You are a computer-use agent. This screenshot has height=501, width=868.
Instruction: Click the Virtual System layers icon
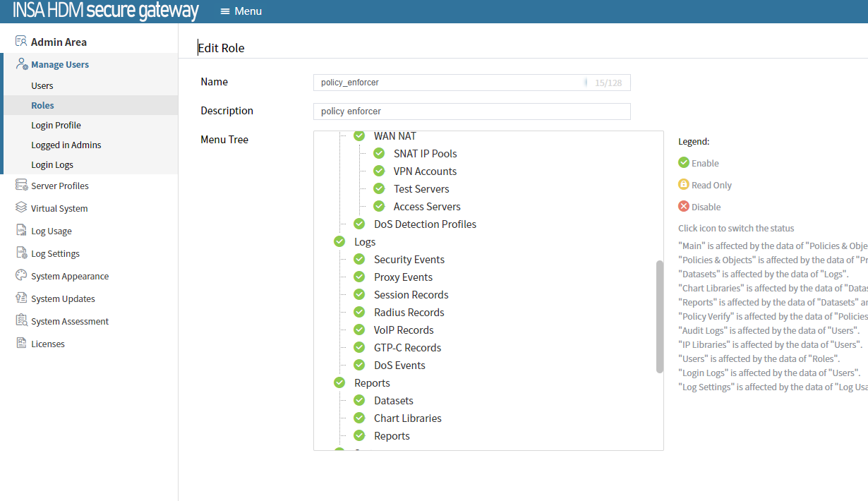[x=21, y=208]
